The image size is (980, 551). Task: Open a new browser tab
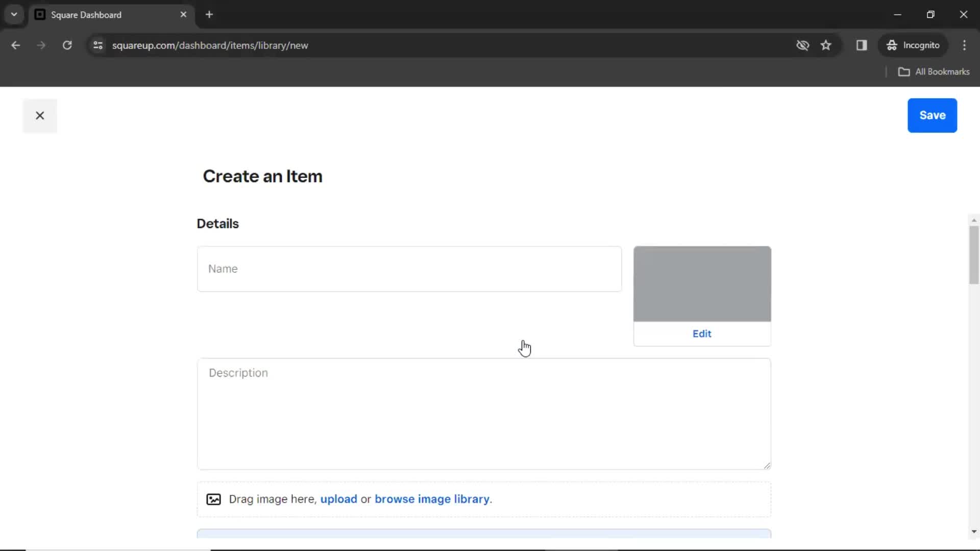coord(209,15)
